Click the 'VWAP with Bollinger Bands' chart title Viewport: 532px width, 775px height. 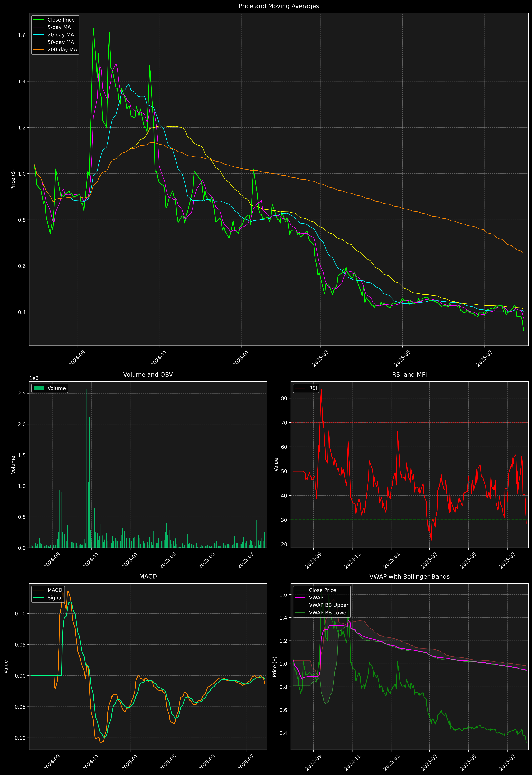pos(409,577)
